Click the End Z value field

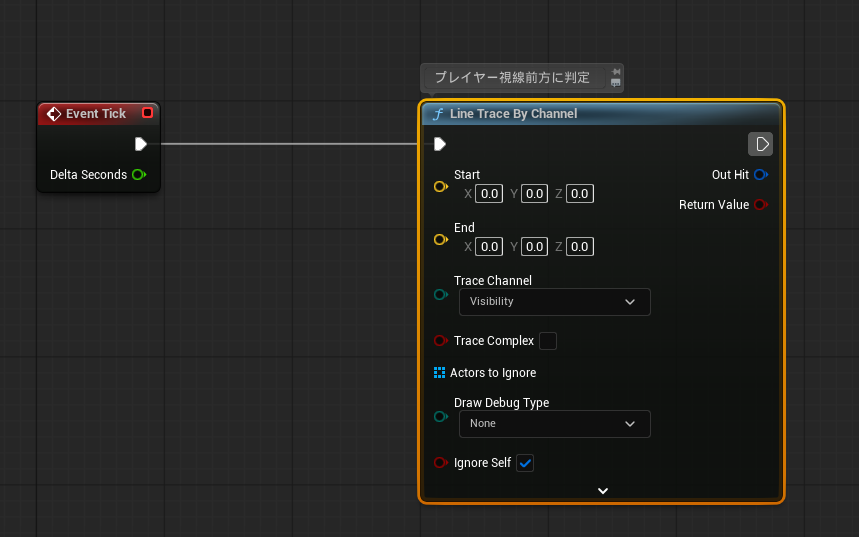coord(580,247)
